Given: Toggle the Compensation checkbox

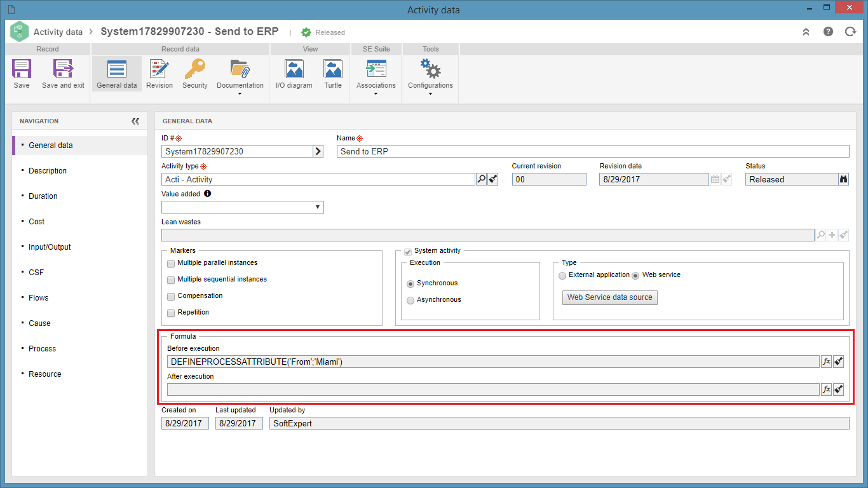Looking at the screenshot, I should click(170, 296).
